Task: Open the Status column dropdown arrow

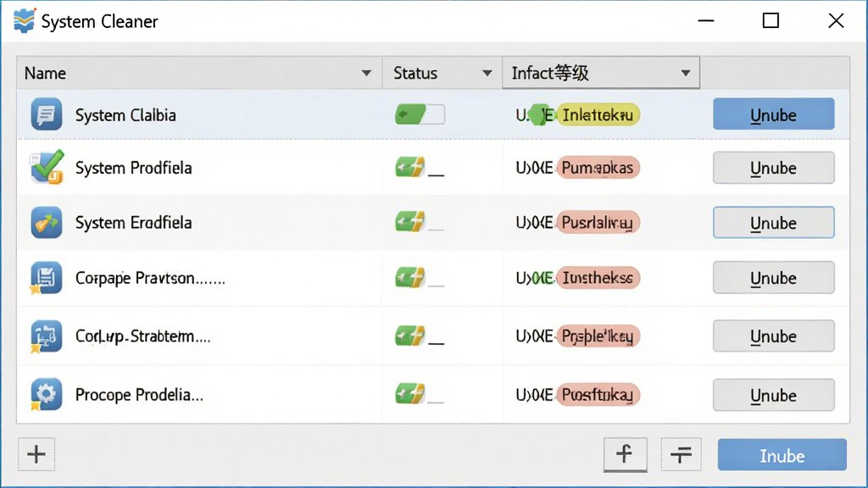Action: 487,73
